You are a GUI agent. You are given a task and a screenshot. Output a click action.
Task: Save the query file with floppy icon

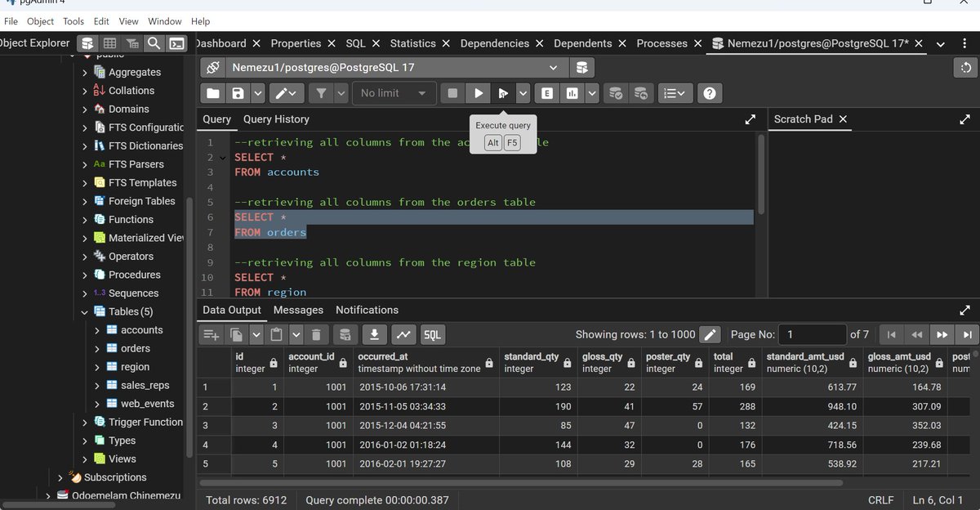pyautogui.click(x=237, y=93)
